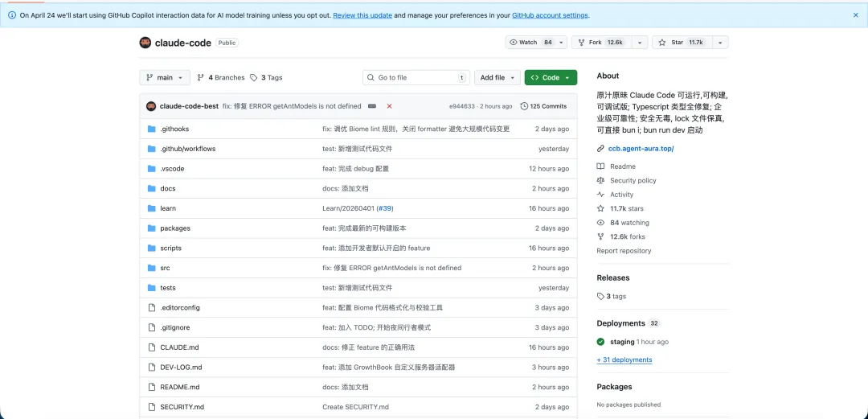Open the README.md file
Screen dimensions: 868x419
point(180,388)
